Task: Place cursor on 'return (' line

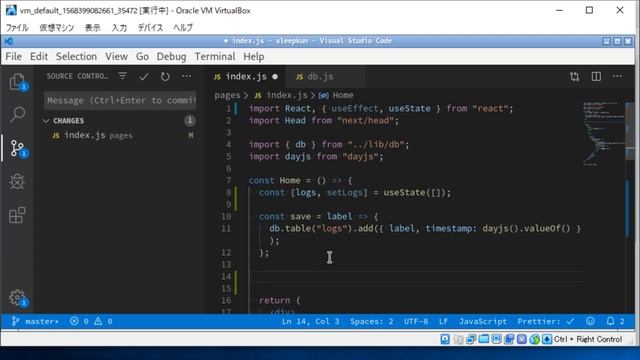Action: click(x=280, y=300)
